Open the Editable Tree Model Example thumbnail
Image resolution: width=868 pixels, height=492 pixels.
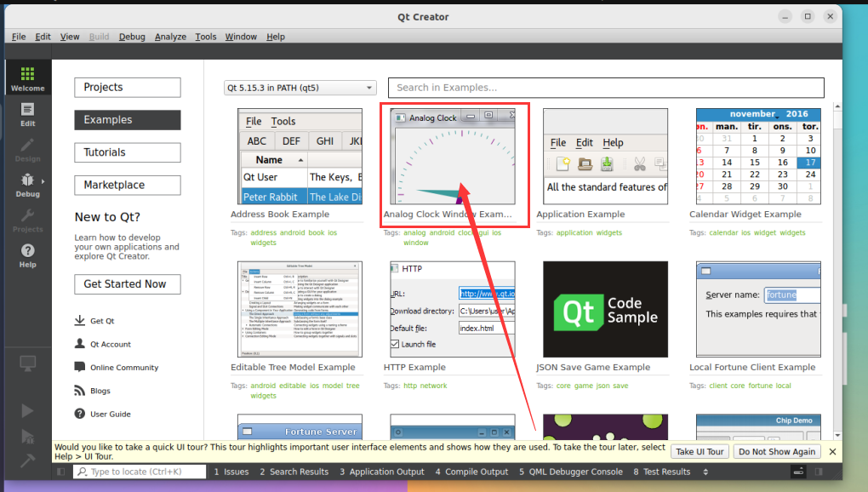click(300, 309)
